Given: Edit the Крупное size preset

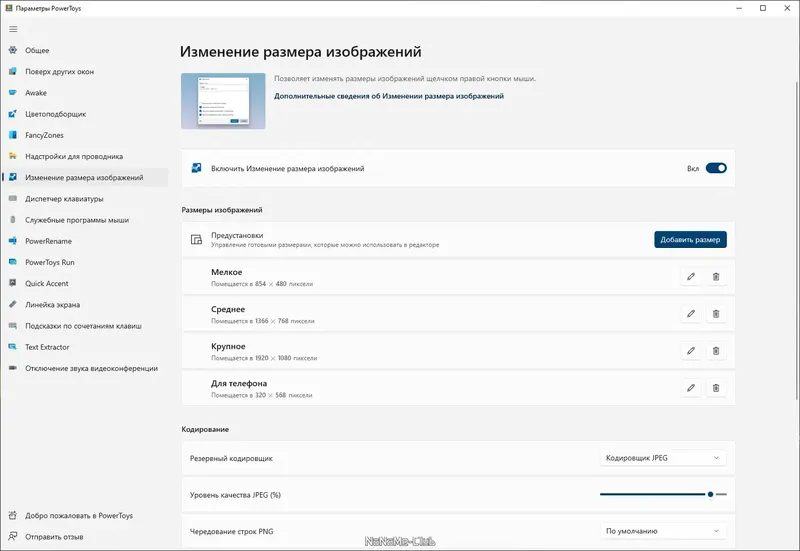Looking at the screenshot, I should 691,351.
